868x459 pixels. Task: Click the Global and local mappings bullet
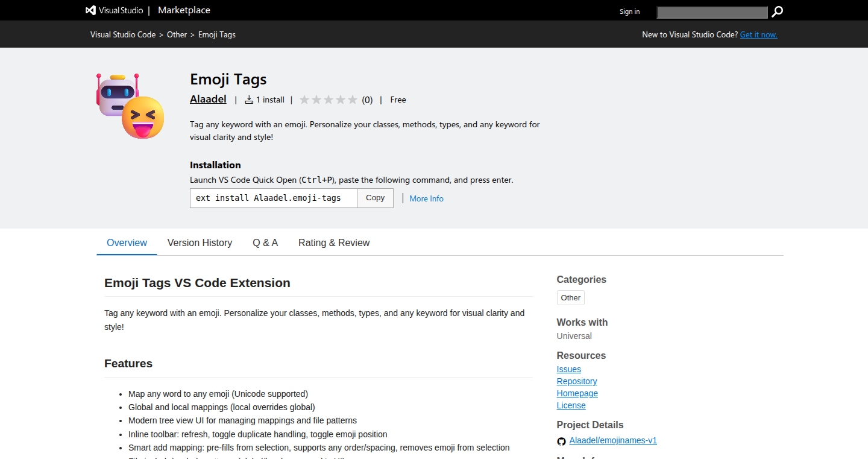(222, 407)
